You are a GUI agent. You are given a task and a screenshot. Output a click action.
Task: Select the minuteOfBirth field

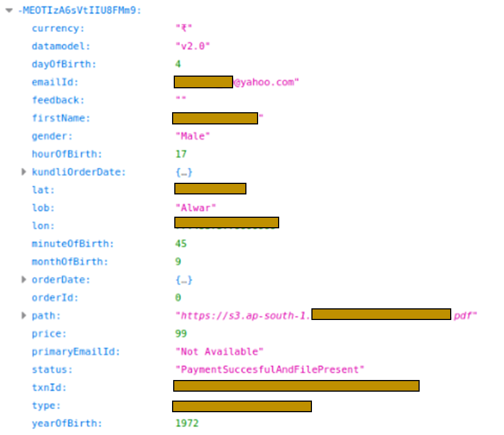tap(61, 243)
